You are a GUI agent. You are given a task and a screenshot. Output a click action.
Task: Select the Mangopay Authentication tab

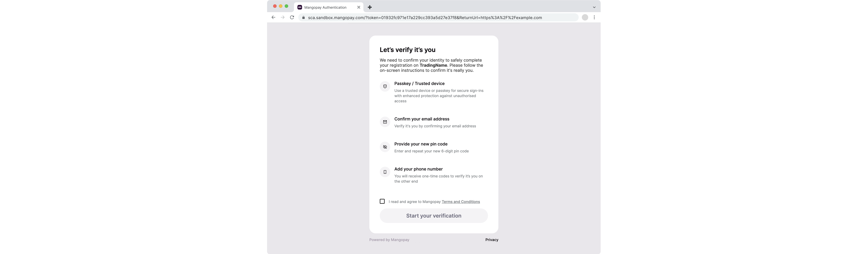(x=325, y=7)
